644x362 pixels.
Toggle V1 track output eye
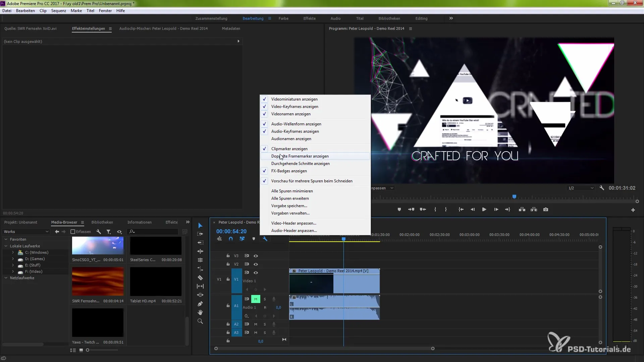(256, 273)
